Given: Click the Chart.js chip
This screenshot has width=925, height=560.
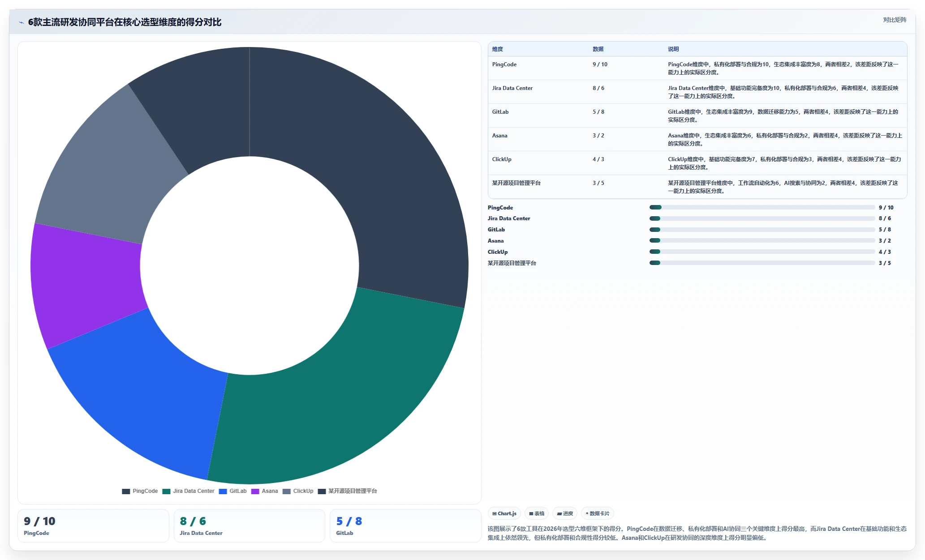Looking at the screenshot, I should [x=504, y=513].
